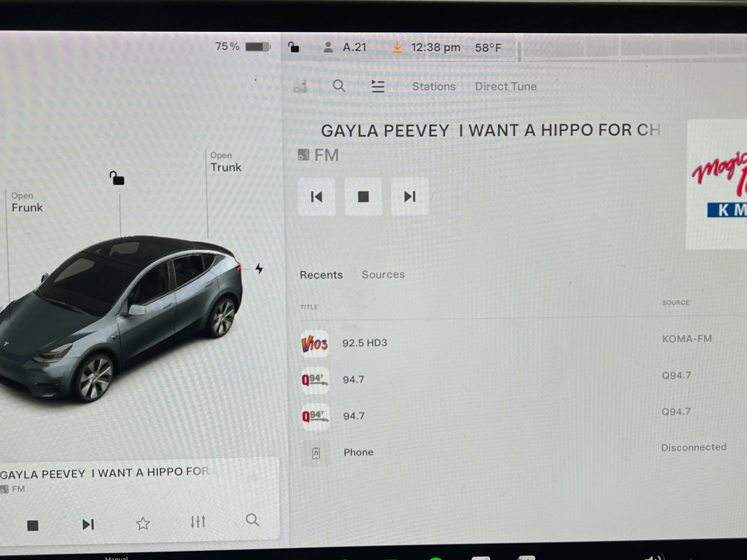Tap the charge port lightning icon on car
The image size is (747, 560).
tap(260, 269)
